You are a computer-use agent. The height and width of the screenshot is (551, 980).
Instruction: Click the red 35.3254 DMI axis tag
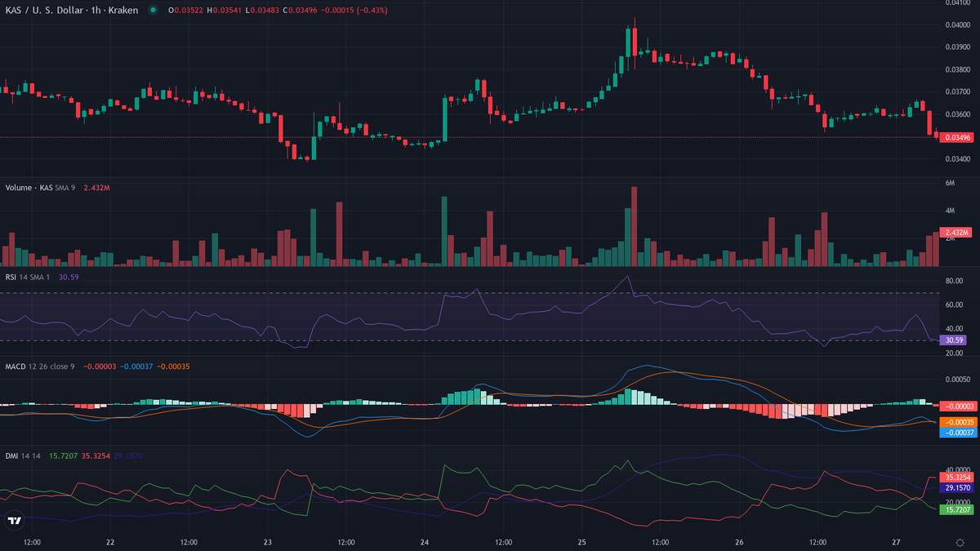[x=955, y=477]
